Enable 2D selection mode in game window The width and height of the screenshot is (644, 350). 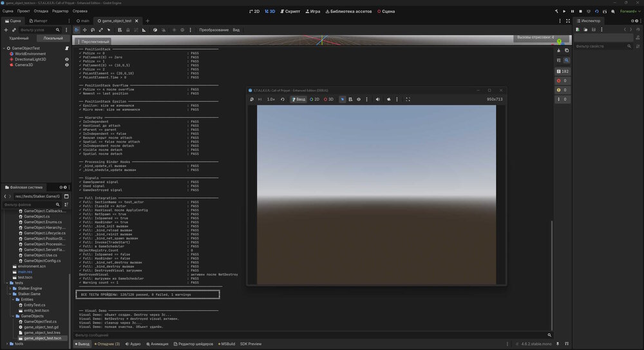[x=315, y=99]
